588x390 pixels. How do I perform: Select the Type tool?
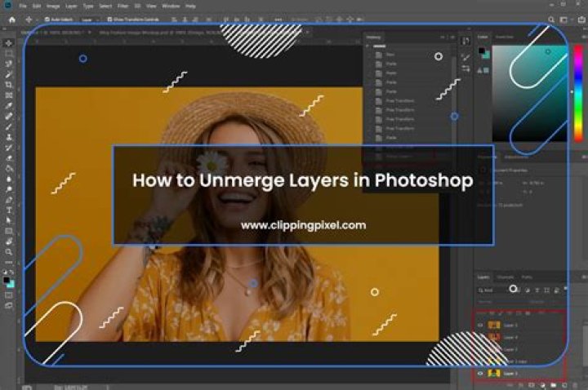pos(8,210)
